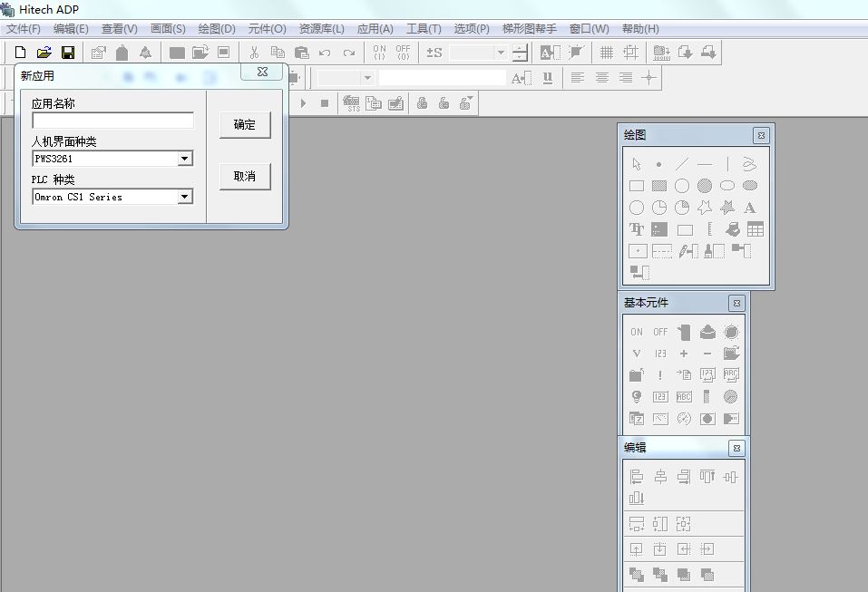The width and height of the screenshot is (868, 592).
Task: Toggle underline text formatting button
Action: pyautogui.click(x=547, y=78)
